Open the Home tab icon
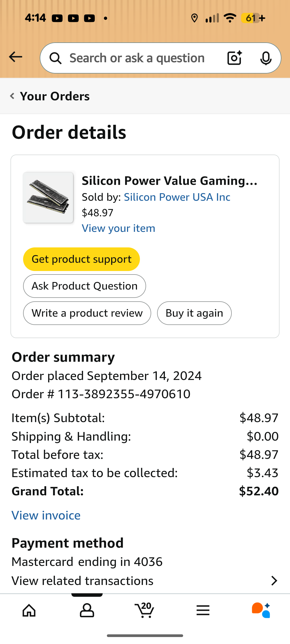Image resolution: width=290 pixels, height=644 pixels. point(29,610)
